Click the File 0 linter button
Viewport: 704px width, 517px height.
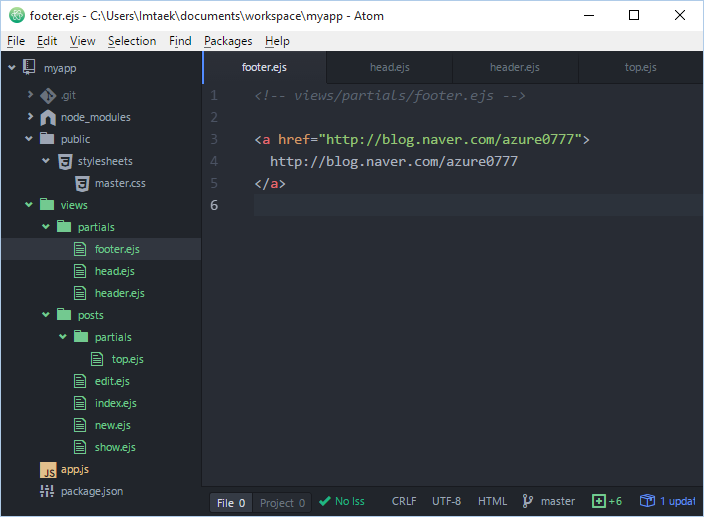[231, 503]
